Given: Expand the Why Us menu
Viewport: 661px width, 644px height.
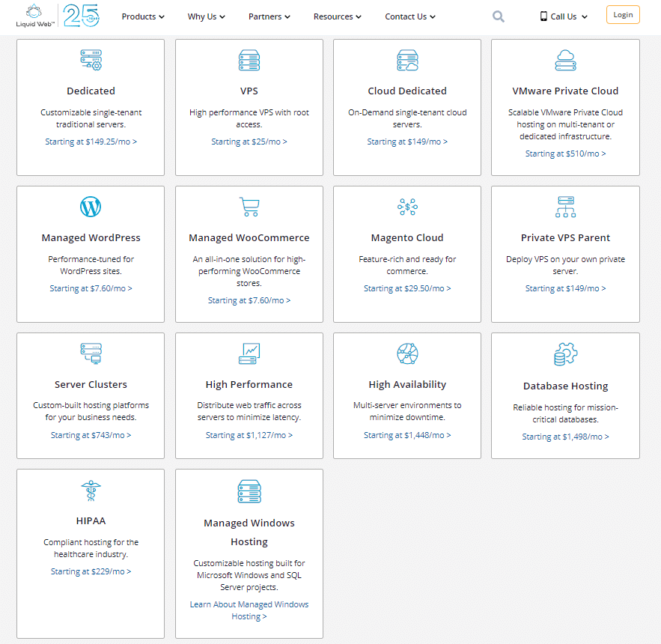Looking at the screenshot, I should point(206,16).
